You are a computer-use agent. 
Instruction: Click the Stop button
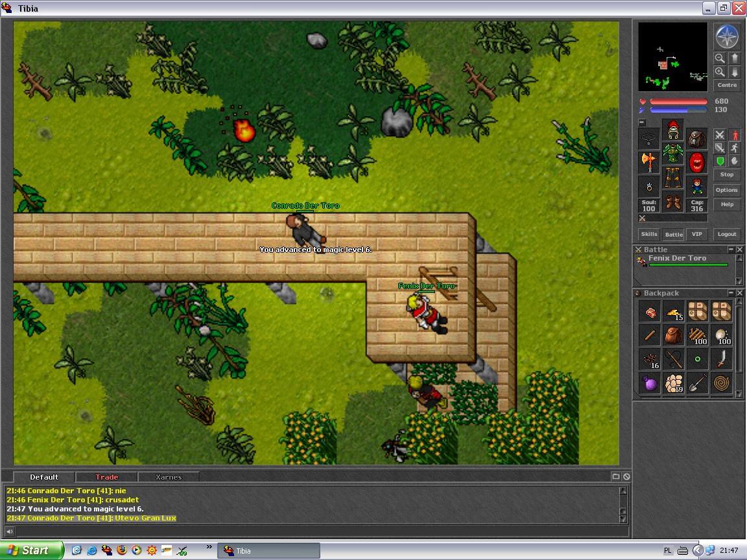(727, 175)
